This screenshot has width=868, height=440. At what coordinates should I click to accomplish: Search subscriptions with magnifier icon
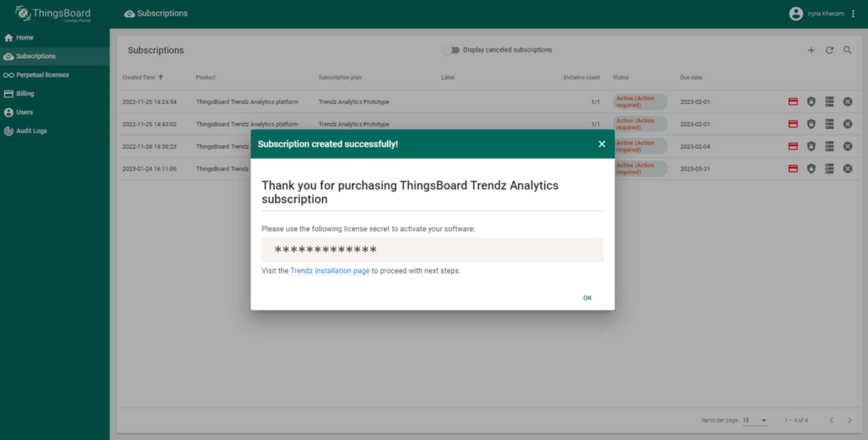(847, 51)
